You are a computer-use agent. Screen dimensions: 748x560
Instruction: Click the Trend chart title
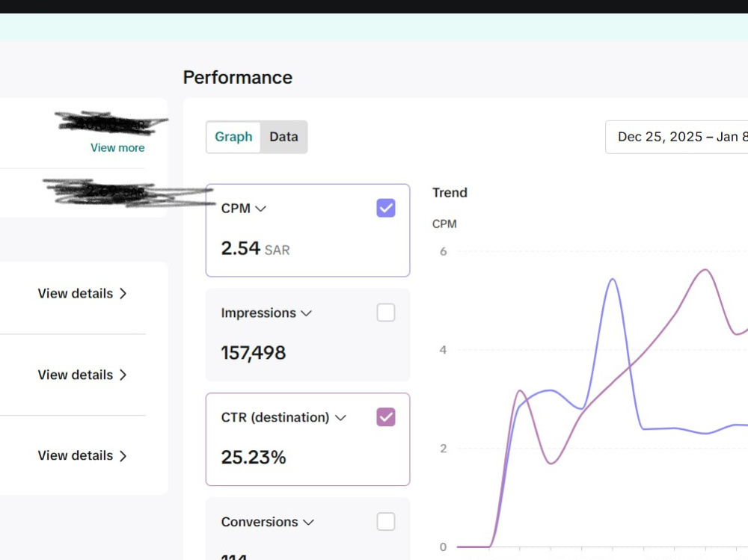[450, 193]
